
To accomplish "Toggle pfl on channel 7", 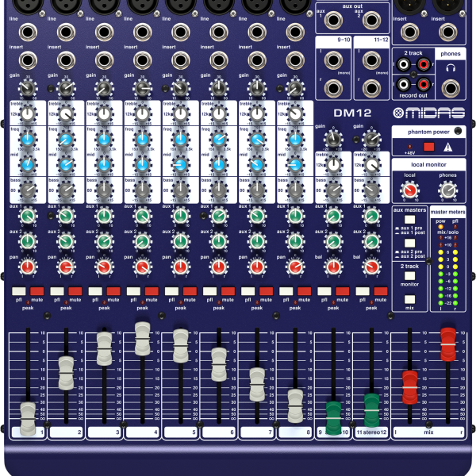I will coord(248,291).
